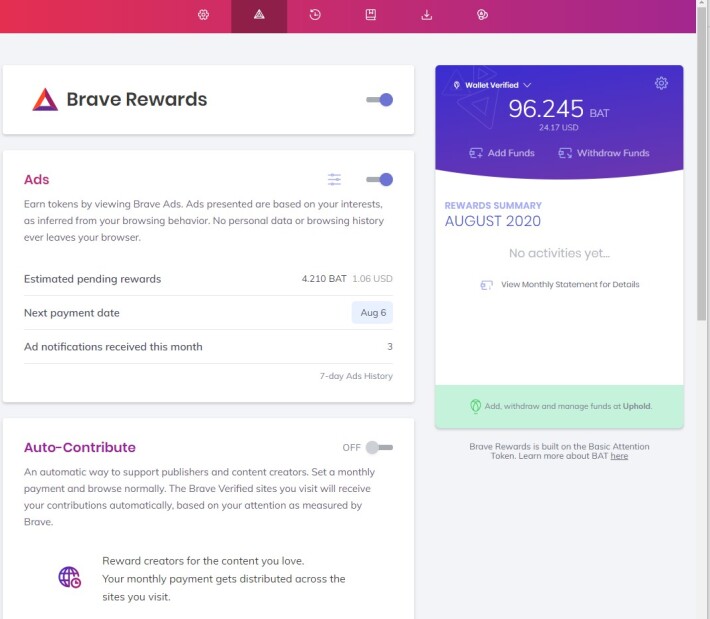Click the Withdraw Funds button
The height and width of the screenshot is (619, 710).
pos(604,153)
